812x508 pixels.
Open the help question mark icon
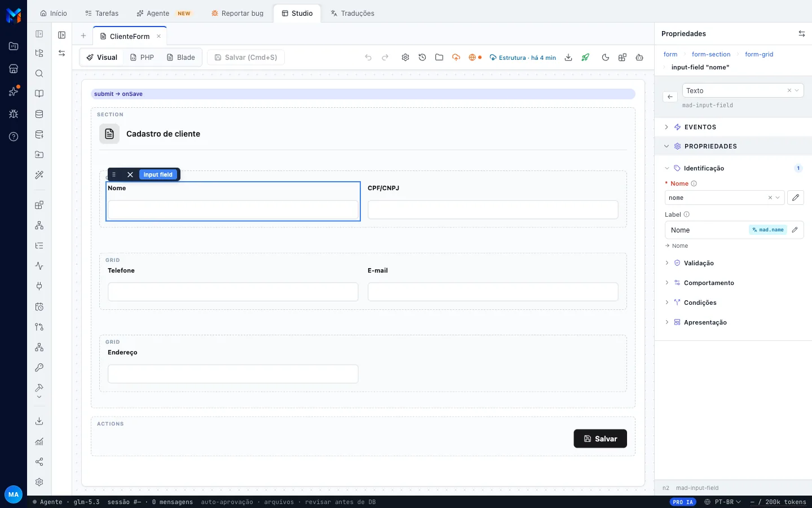coord(14,137)
